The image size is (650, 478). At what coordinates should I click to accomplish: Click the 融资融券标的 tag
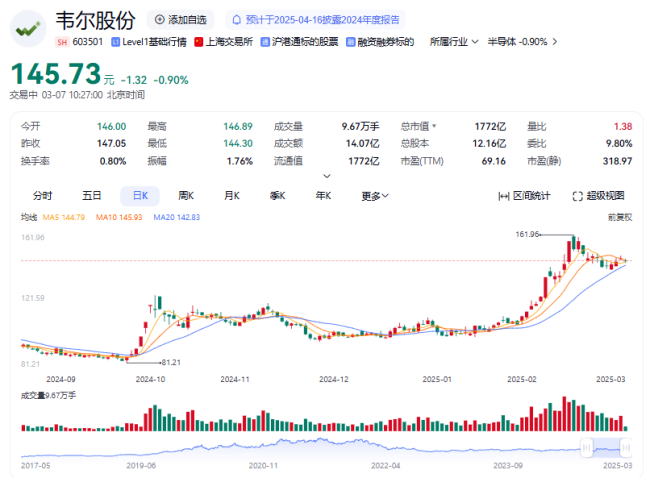[x=380, y=42]
